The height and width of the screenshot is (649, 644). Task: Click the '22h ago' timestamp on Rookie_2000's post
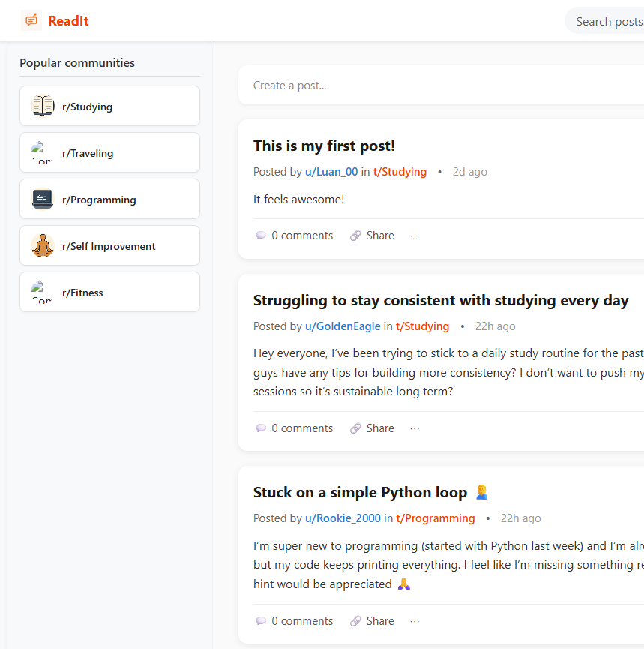pyautogui.click(x=521, y=518)
